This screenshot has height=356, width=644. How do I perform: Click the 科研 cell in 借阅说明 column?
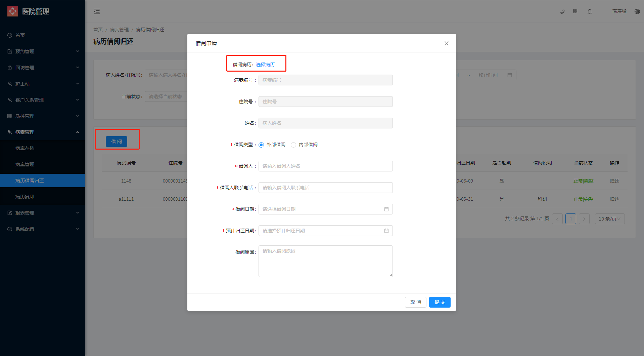tap(543, 199)
